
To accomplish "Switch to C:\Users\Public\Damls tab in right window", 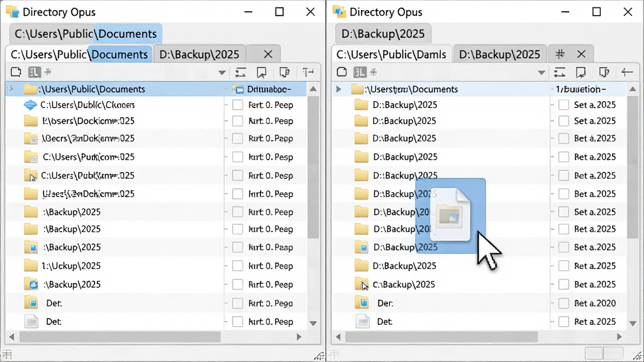I will (391, 54).
